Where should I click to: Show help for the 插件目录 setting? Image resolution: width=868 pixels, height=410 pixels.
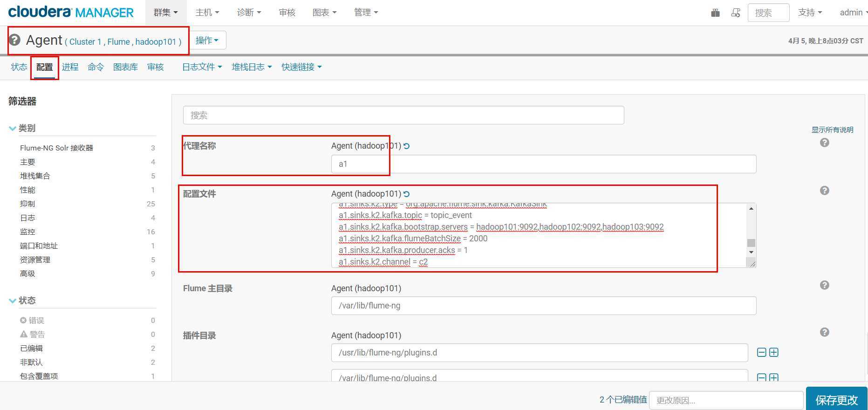(x=824, y=332)
